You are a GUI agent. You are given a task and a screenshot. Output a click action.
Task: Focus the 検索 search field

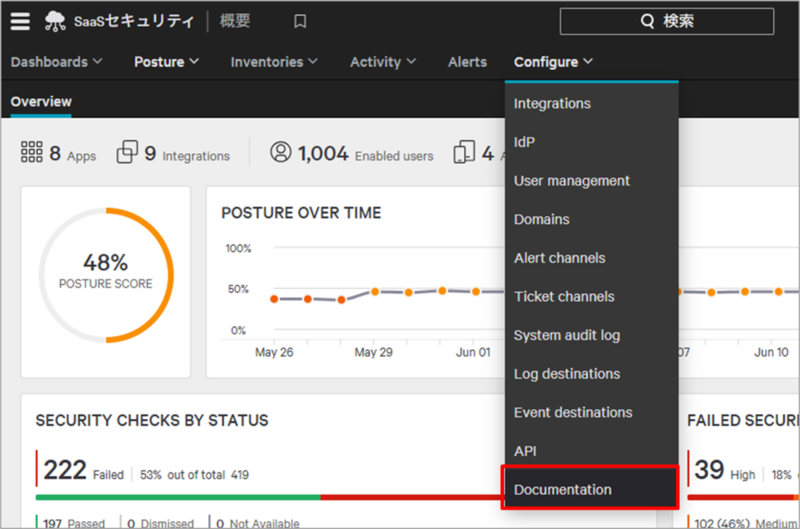pyautogui.click(x=667, y=21)
